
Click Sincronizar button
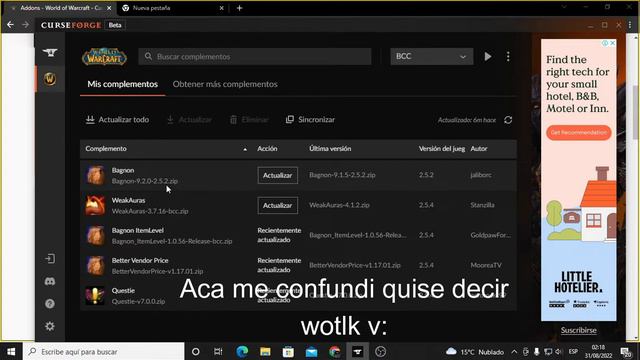[x=310, y=120]
